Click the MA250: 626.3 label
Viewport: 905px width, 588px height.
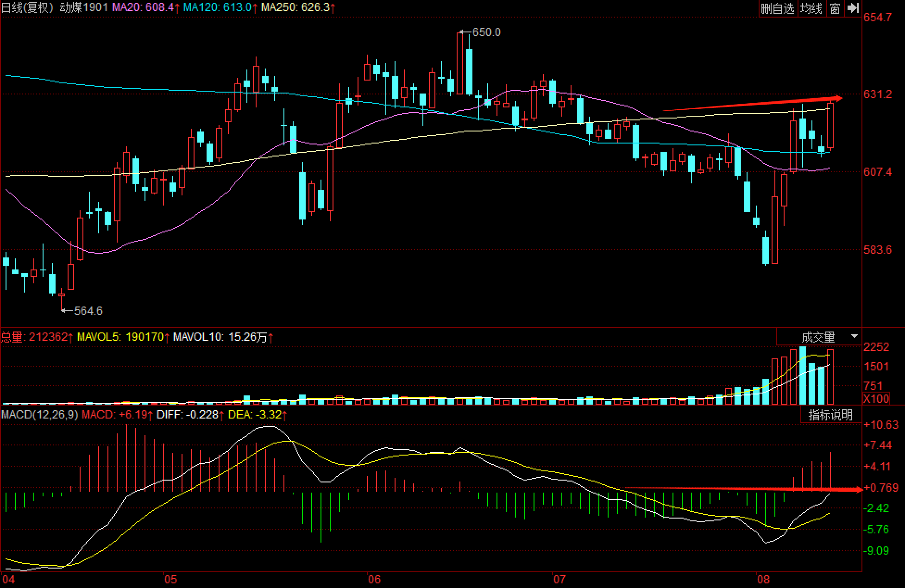[x=298, y=7]
